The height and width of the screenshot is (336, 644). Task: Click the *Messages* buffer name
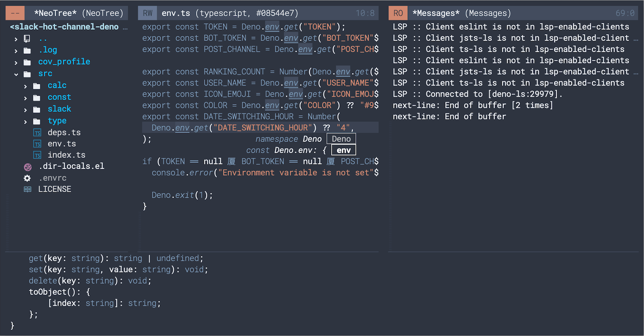tap(436, 13)
